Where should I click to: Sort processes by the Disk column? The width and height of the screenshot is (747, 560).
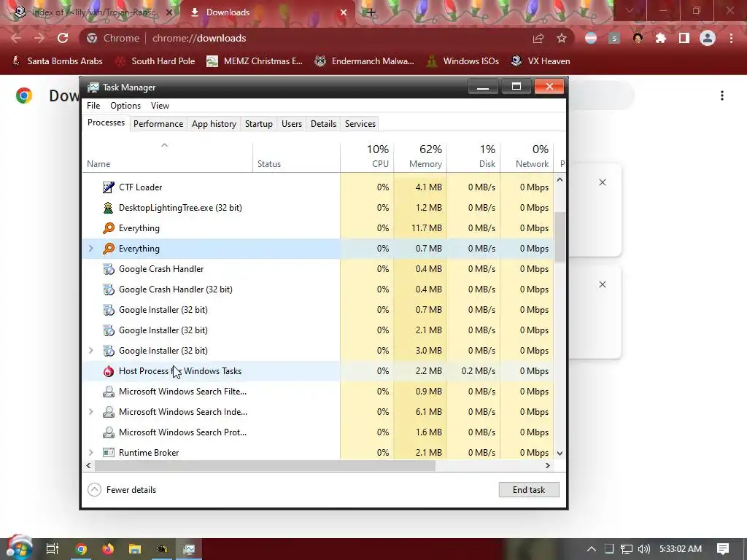click(x=474, y=156)
